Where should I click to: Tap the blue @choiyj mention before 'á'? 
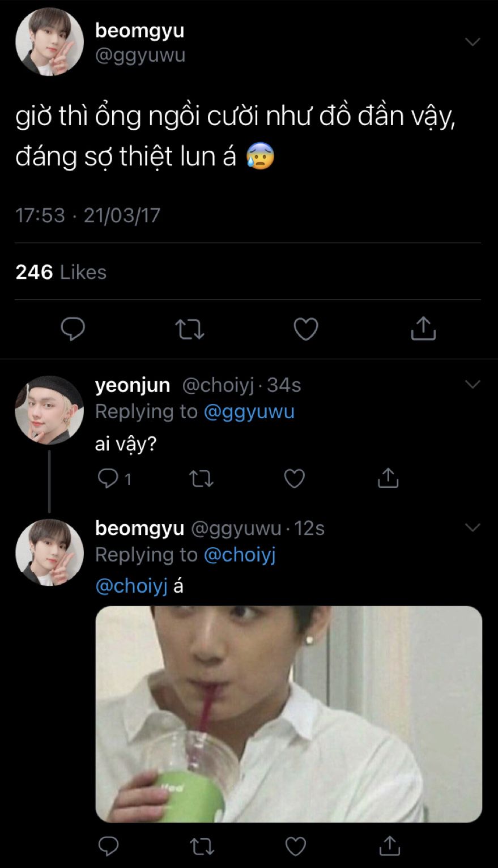131,586
